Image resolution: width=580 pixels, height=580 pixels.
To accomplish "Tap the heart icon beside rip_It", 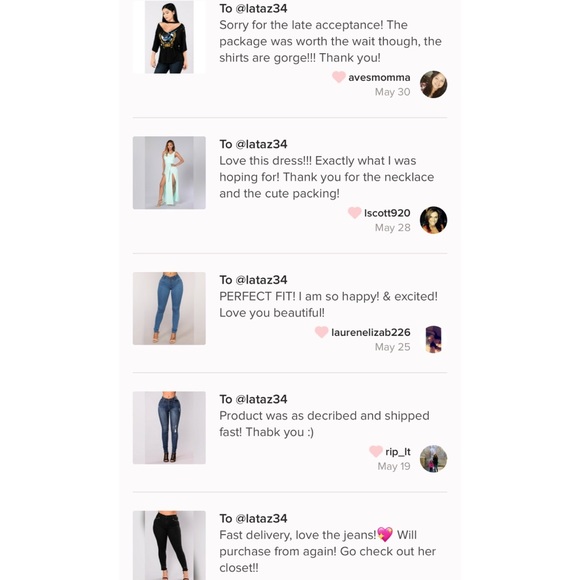I will tap(376, 451).
